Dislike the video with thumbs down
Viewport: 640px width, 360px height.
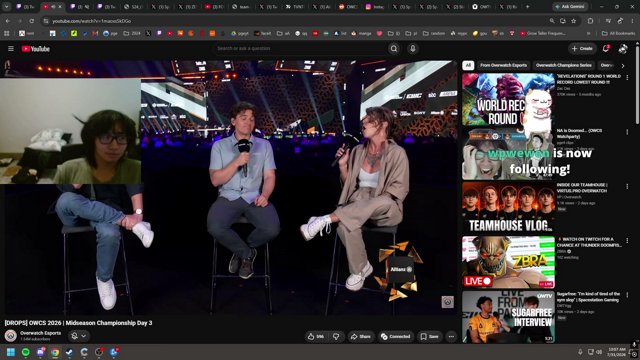336,336
